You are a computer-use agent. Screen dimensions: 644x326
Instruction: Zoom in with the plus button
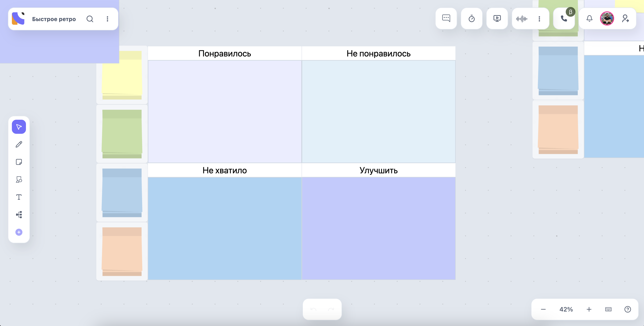[589, 309]
